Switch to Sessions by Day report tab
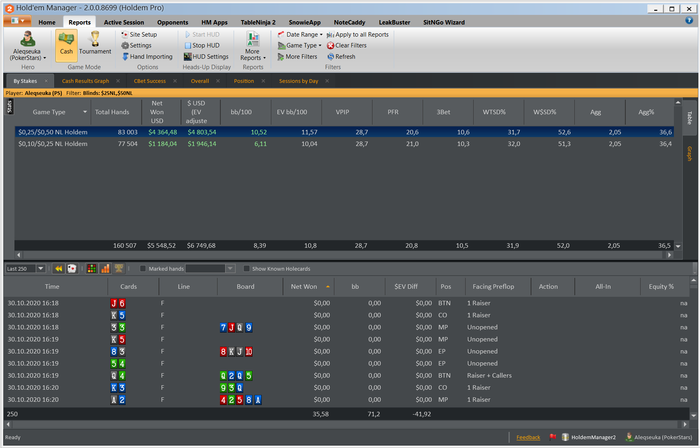Viewport: 700px width, 448px height. (x=299, y=81)
